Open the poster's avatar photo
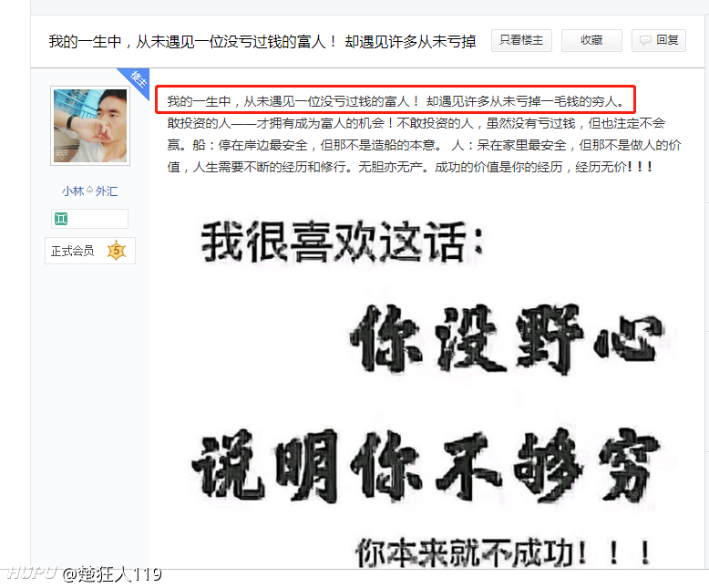709x588 pixels. coord(90,126)
